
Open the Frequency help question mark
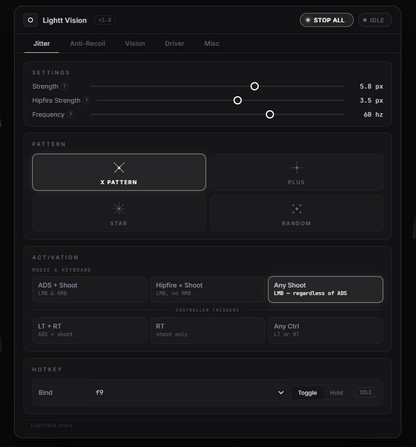(71, 115)
